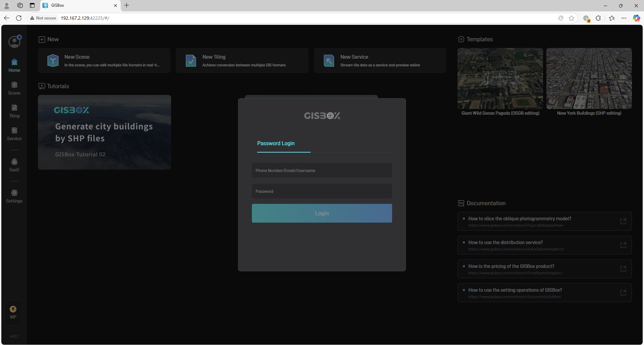Open external link for distribution service doc
Screen dimensions: 644x345
(x=623, y=245)
